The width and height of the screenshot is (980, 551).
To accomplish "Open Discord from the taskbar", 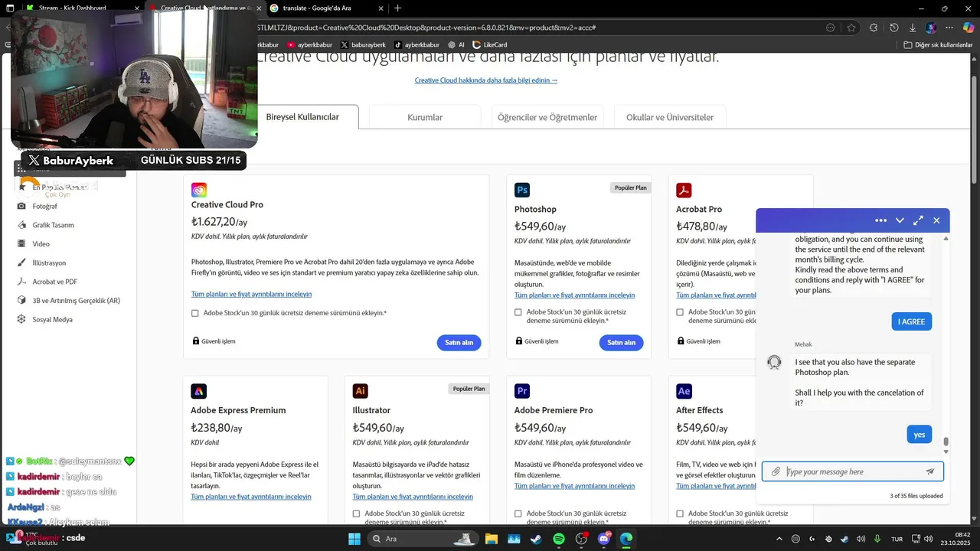I will (604, 539).
